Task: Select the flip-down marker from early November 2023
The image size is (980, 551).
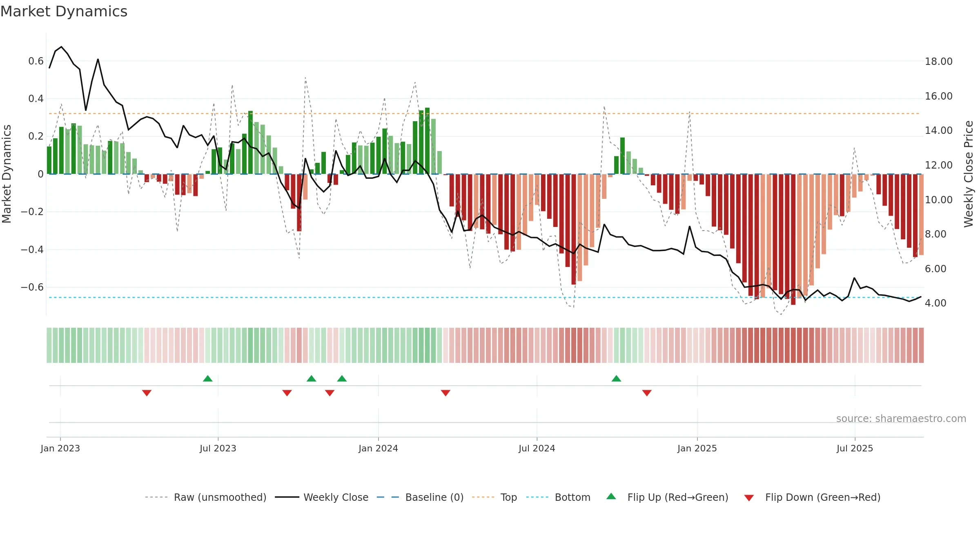Action: pos(330,393)
